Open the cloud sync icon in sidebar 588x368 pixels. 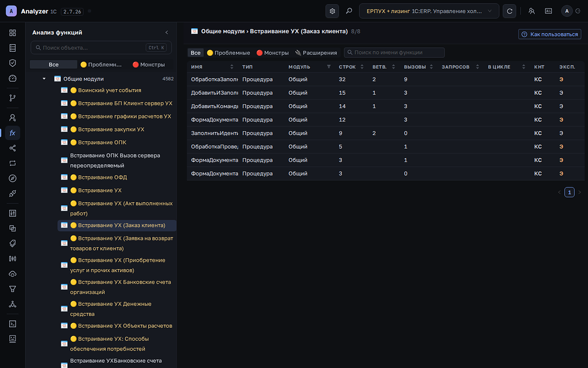tap(13, 274)
